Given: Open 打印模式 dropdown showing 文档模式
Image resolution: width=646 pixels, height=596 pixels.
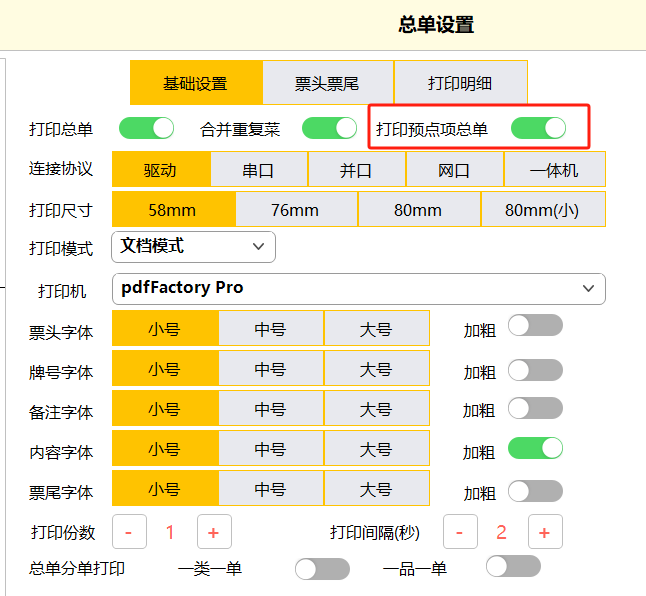Looking at the screenshot, I should pos(194,246).
